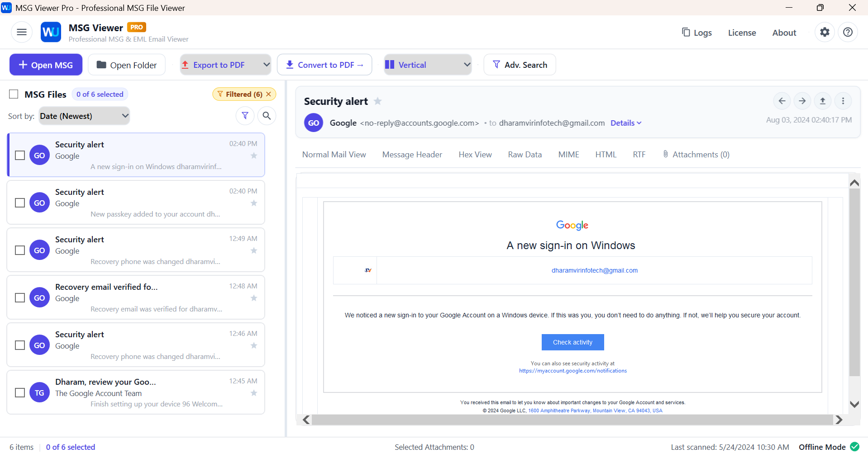Click the vertical scrollbar in the message preview
The width and height of the screenshot is (868, 453).
click(854, 283)
